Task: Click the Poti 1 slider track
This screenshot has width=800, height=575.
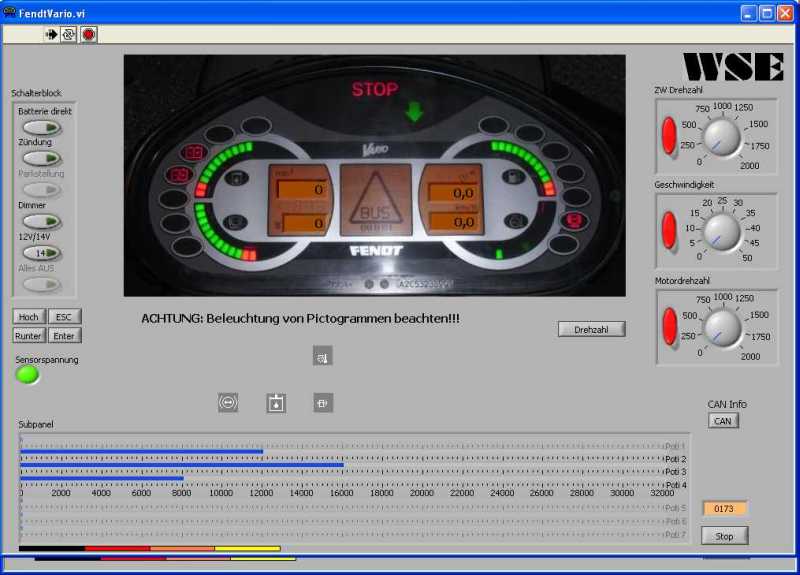Action: 342,439
